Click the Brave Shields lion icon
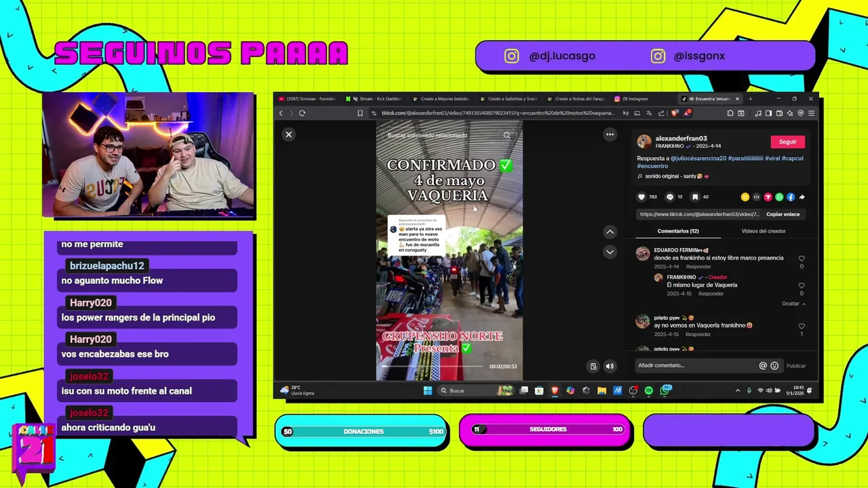 tap(674, 113)
